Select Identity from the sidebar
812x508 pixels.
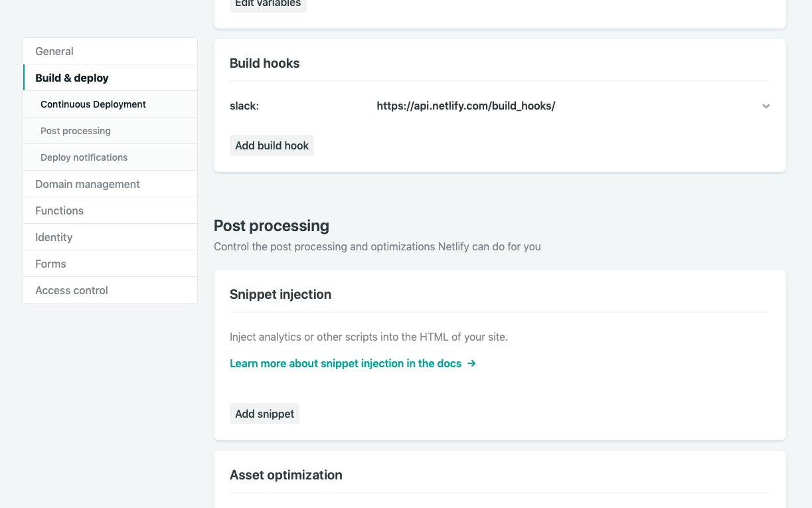pos(54,237)
